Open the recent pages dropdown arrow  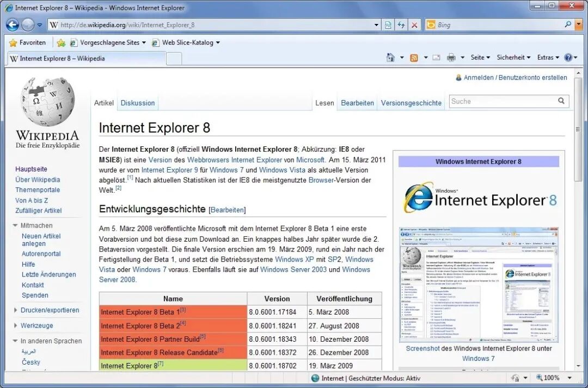tap(39, 25)
